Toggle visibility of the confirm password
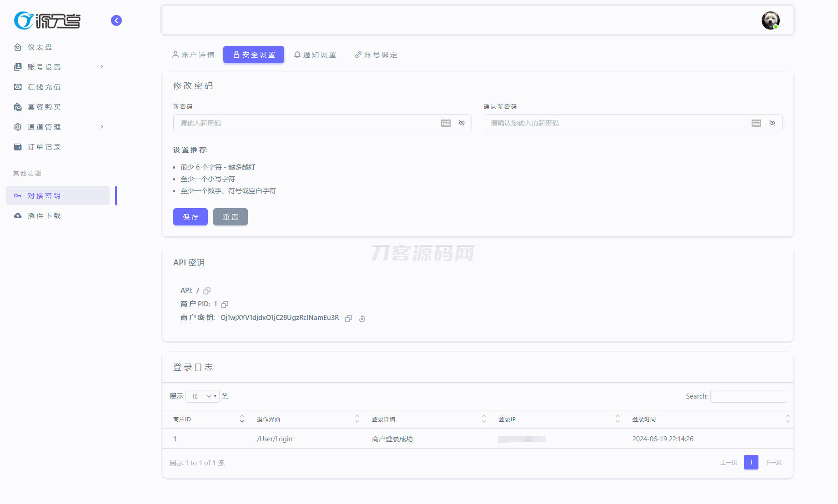 point(772,123)
